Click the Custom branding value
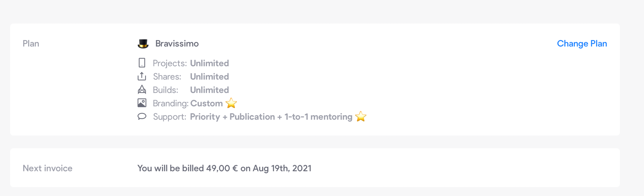 [206, 103]
